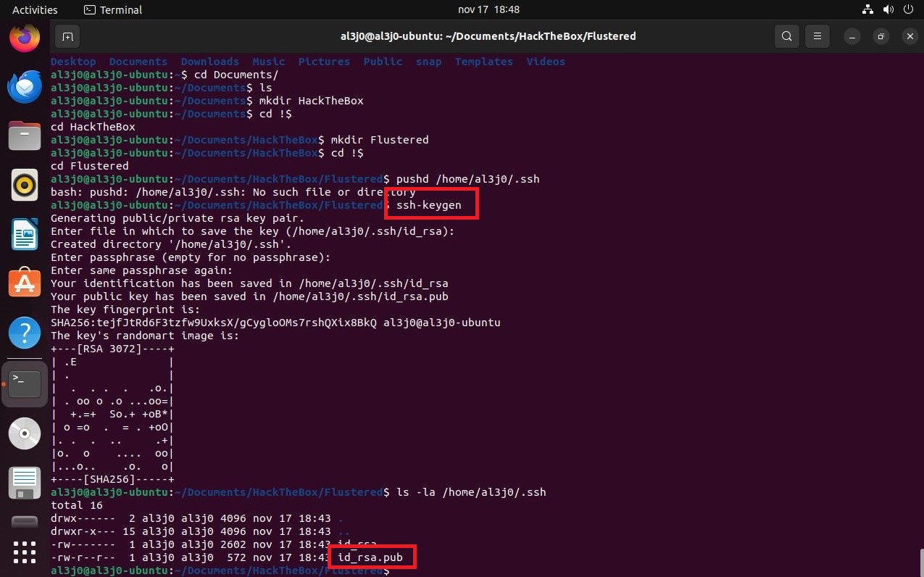Screen dimensions: 924x577
Task: Open Ubuntu Software store icon
Action: pos(25,283)
